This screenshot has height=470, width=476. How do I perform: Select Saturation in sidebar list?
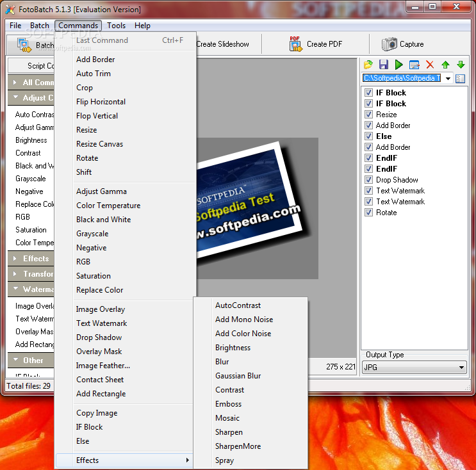(x=31, y=230)
